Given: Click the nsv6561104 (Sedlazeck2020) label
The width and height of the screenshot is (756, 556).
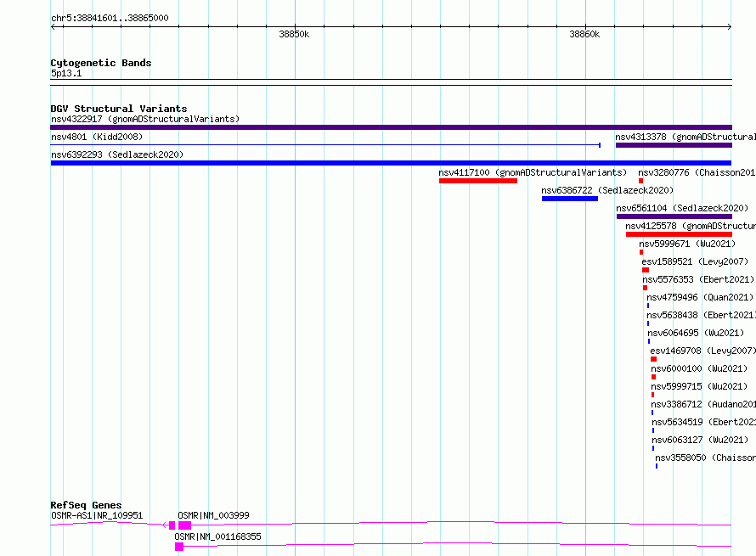Looking at the screenshot, I should tap(682, 208).
